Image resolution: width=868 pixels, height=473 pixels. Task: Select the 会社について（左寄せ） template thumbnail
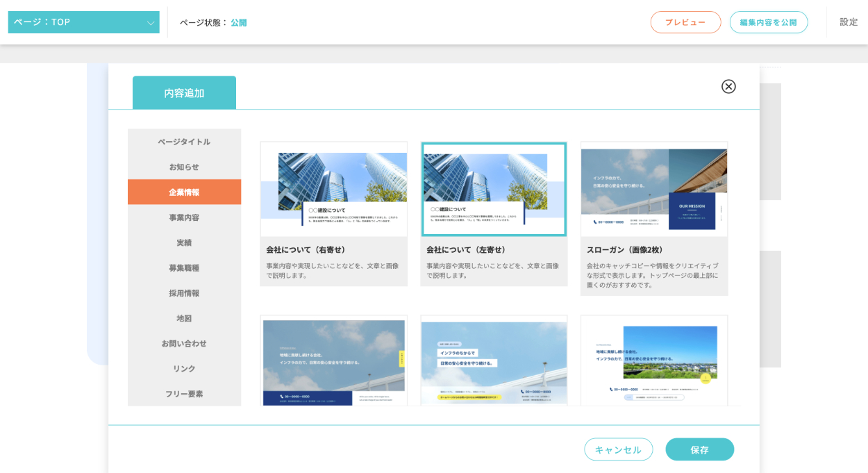coord(494,190)
